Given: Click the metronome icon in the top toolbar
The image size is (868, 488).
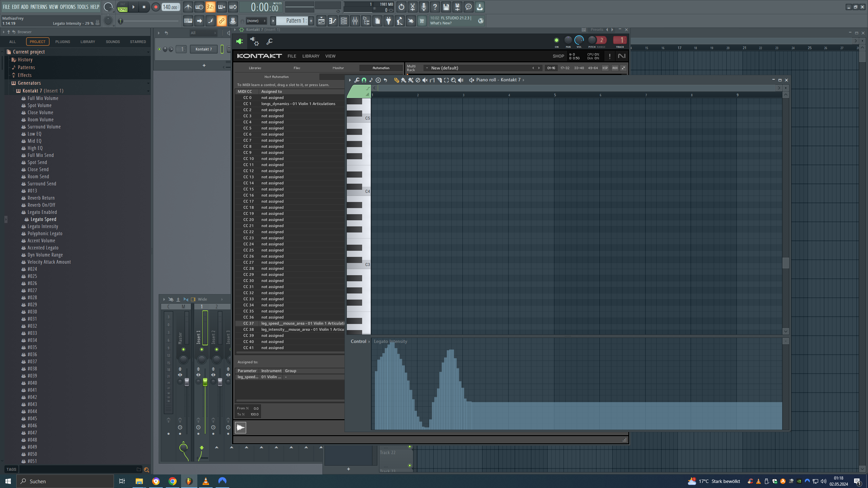Looking at the screenshot, I should [x=188, y=7].
